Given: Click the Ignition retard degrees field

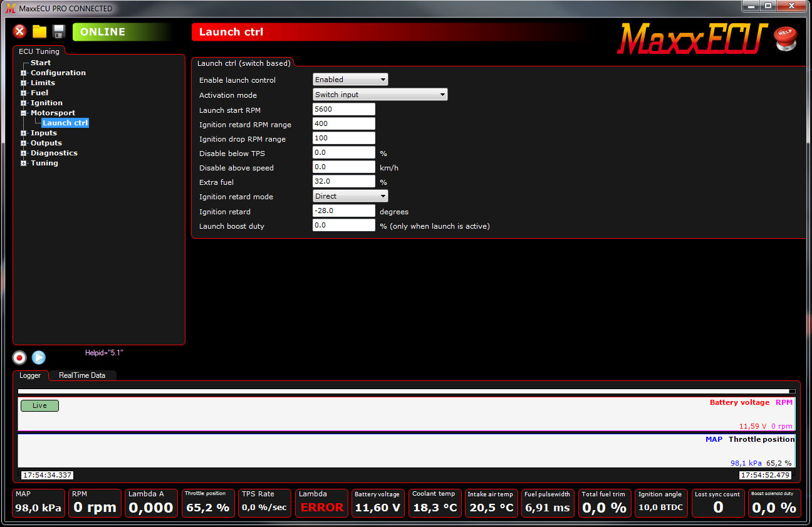Looking at the screenshot, I should pos(344,211).
